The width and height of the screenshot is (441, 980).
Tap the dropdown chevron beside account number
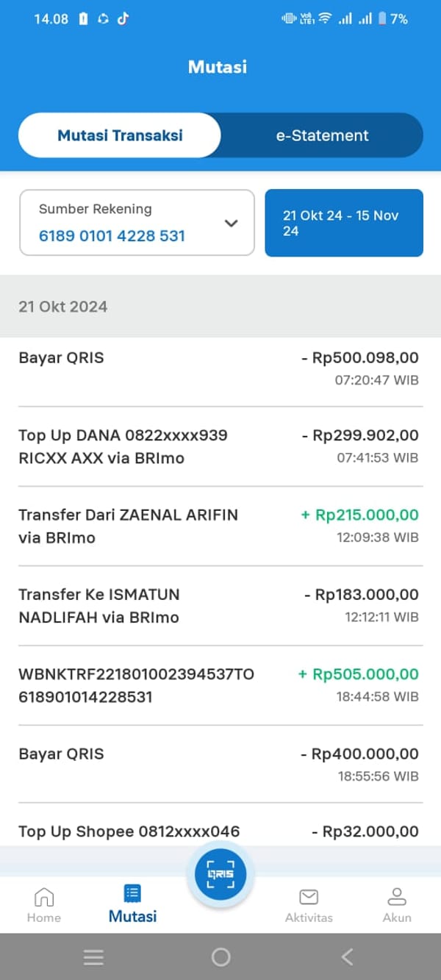point(232,223)
